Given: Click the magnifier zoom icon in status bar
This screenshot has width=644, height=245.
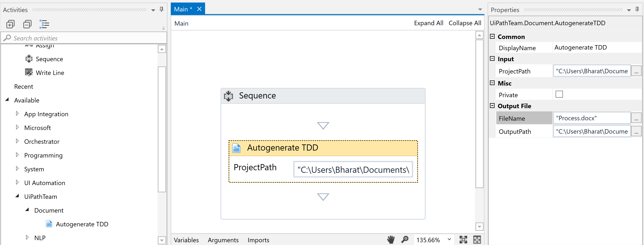Looking at the screenshot, I should pyautogui.click(x=405, y=239).
